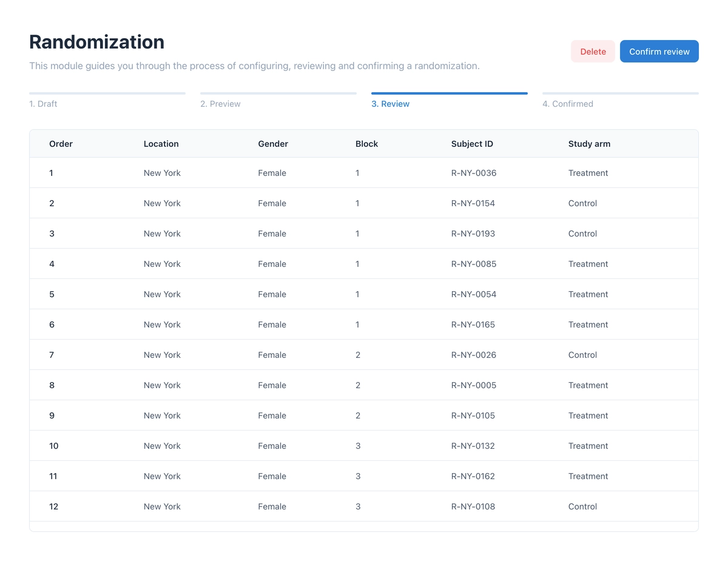Viewport: 728px width, 561px height.
Task: Switch to the 2. Preview step
Action: click(220, 104)
